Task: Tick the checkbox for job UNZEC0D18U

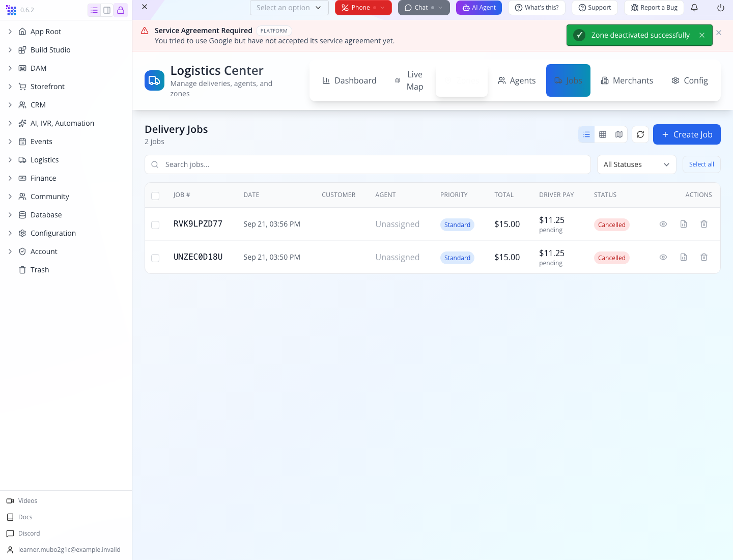Action: coord(155,258)
